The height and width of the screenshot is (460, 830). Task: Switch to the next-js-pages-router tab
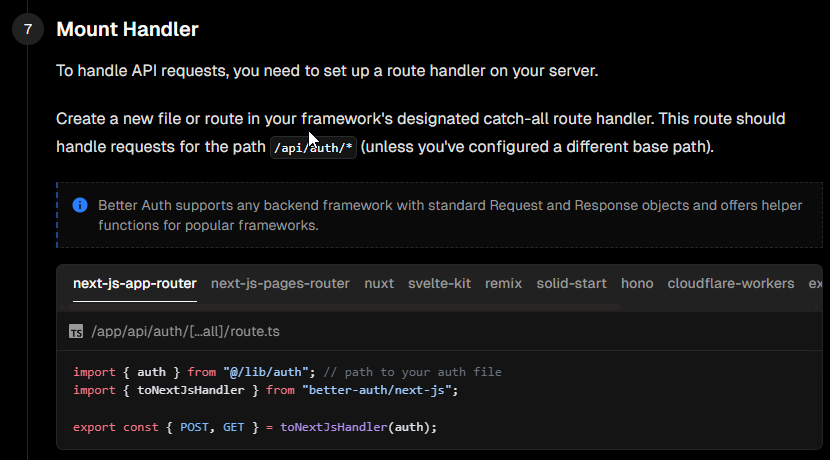point(280,283)
